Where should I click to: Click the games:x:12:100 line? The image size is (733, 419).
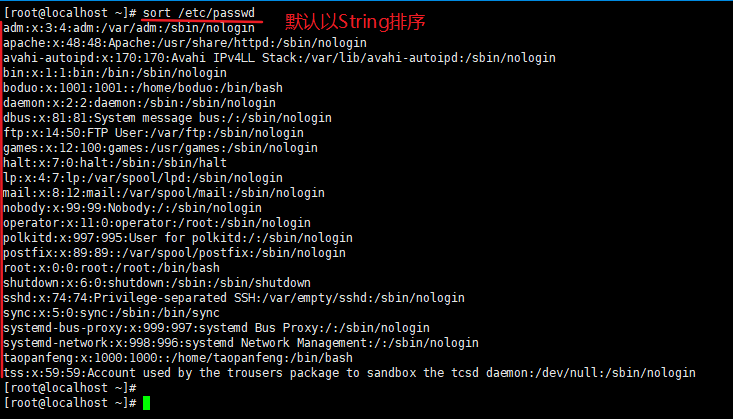click(160, 148)
